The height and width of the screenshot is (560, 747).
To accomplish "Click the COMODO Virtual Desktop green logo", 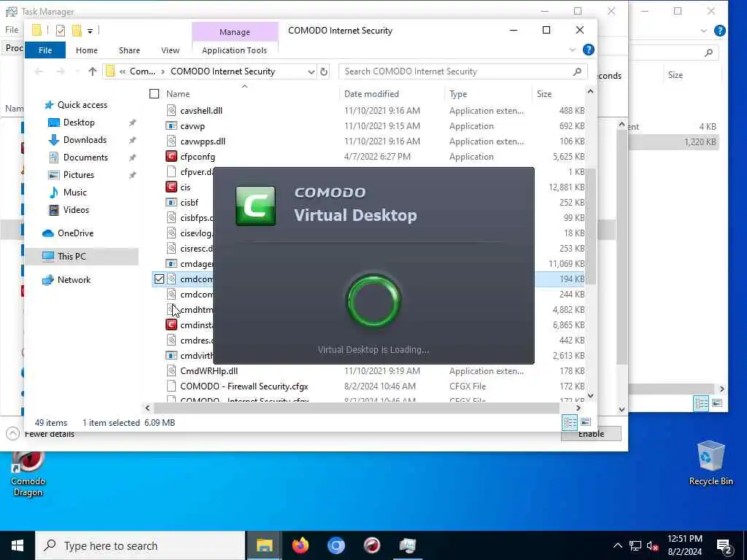I will pos(255,206).
